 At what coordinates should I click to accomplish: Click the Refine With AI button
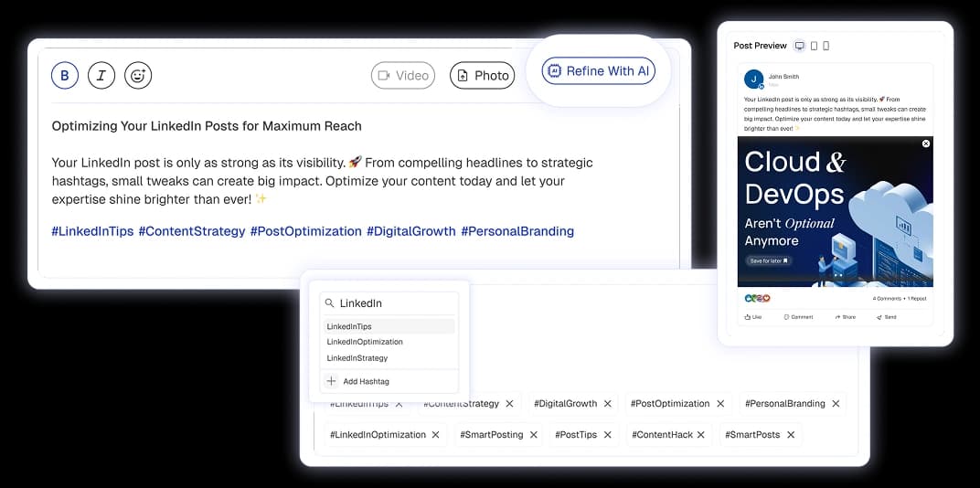pyautogui.click(x=599, y=71)
